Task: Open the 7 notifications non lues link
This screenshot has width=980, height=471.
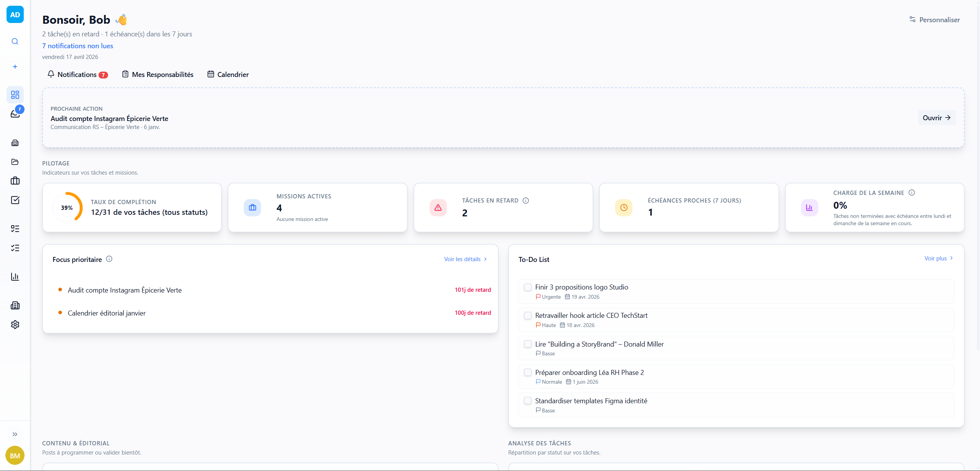Action: tap(78, 46)
